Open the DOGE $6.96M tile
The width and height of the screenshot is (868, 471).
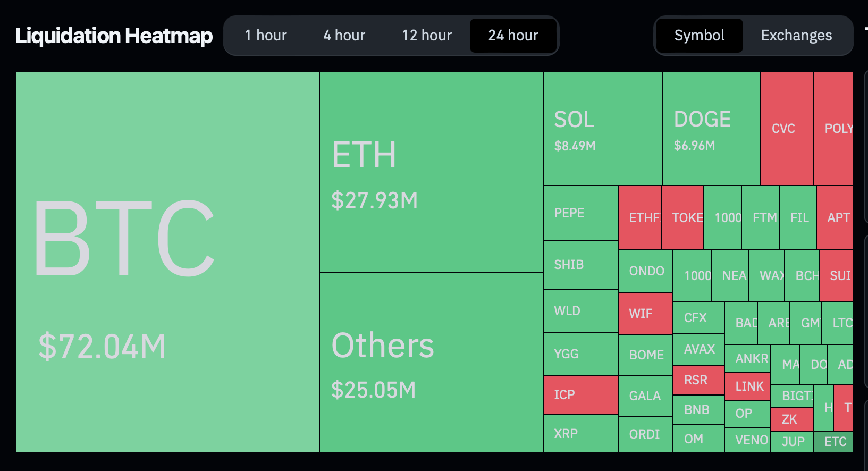712,129
